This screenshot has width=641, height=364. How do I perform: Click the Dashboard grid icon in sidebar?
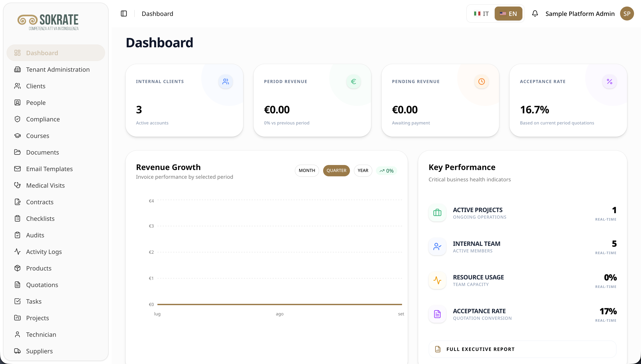[x=17, y=53]
